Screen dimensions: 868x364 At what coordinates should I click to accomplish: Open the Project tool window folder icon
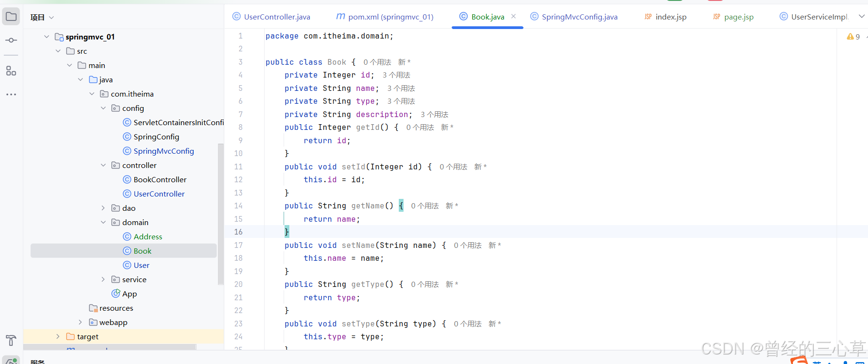point(11,17)
